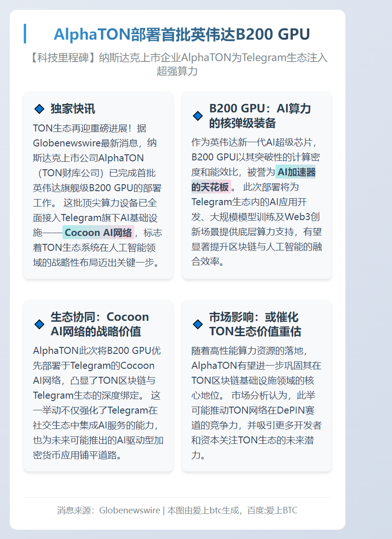Click the 独家快讯 card body text
Screen dimensions: 392x539
(x=98, y=196)
